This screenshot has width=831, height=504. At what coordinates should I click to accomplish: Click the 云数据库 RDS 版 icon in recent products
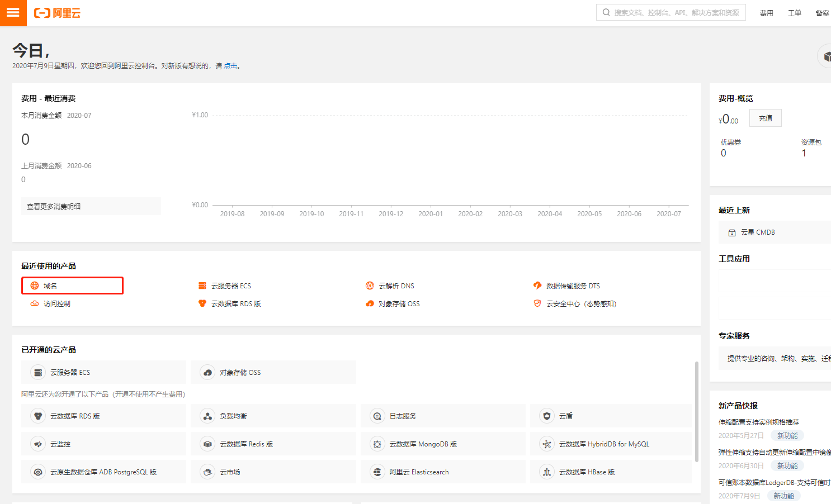pyautogui.click(x=202, y=303)
